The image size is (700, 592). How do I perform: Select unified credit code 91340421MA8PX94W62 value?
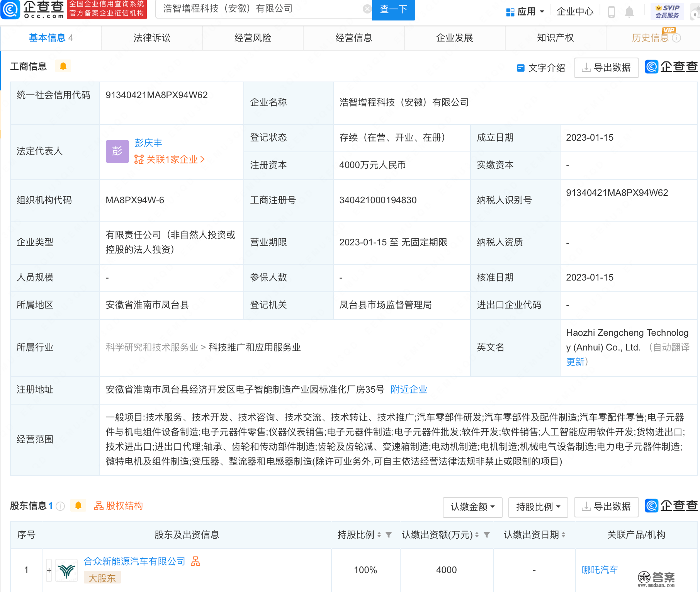156,95
